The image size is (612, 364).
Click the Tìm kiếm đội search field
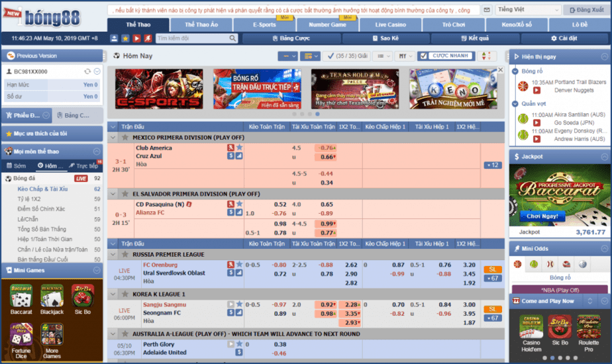point(191,38)
